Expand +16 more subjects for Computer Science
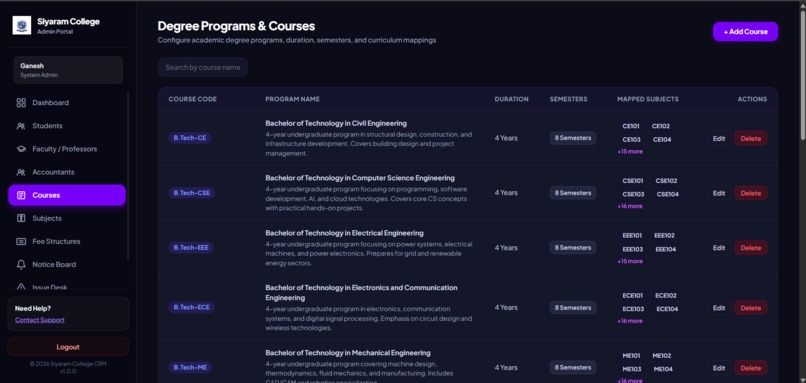Viewport: 806px width, 383px height. [x=630, y=206]
